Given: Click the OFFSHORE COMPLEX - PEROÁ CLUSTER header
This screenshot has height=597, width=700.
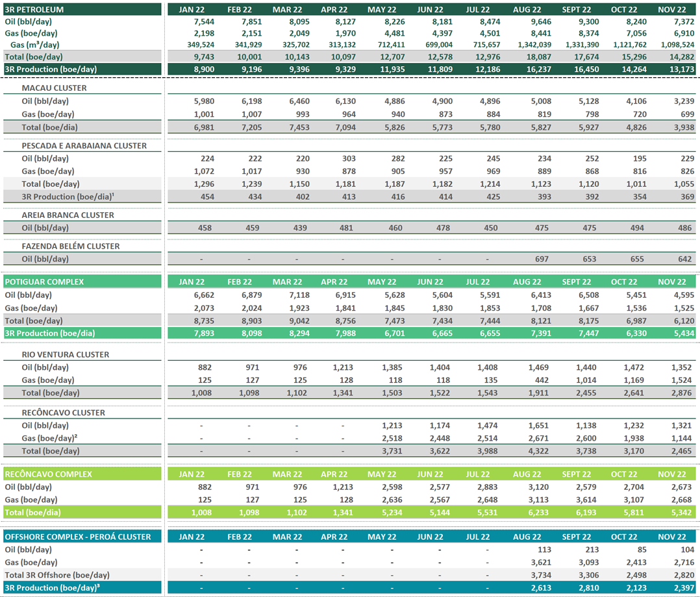Looking at the screenshot, I should tap(77, 537).
